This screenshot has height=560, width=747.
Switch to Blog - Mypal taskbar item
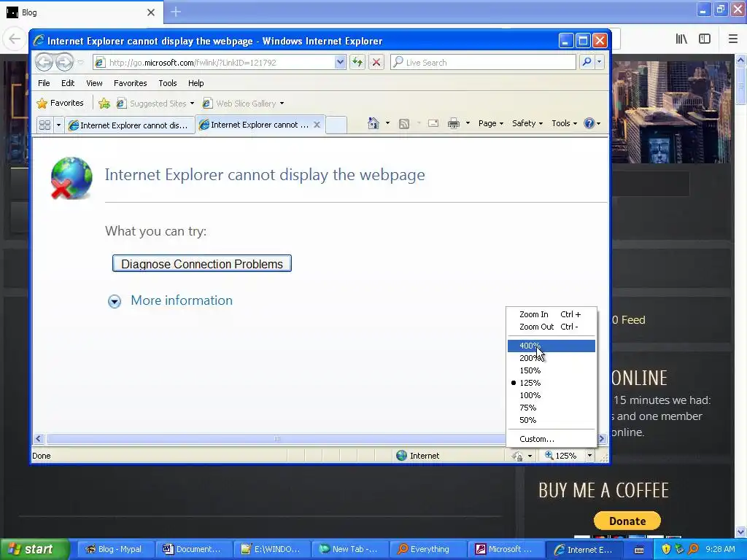click(x=116, y=549)
